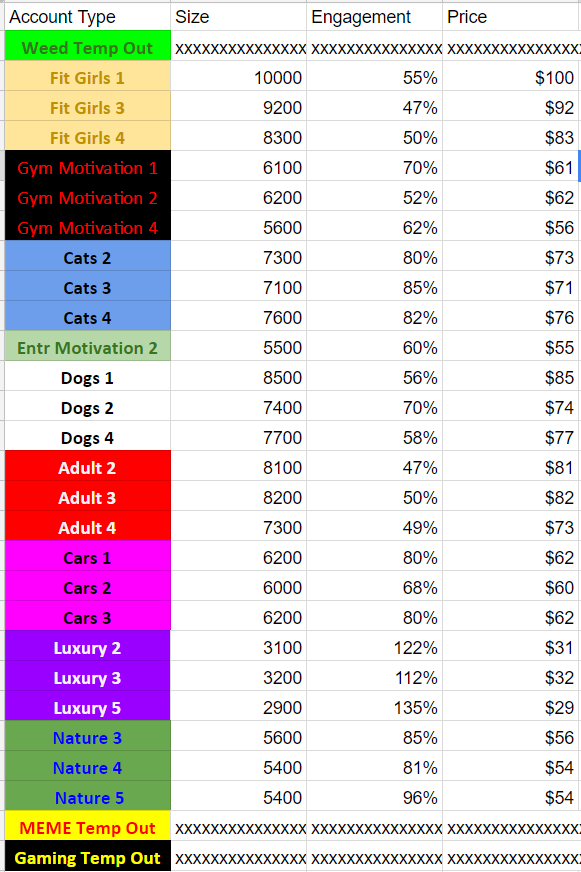The image size is (581, 872).
Task: Select the Nature 4 cell
Action: pyautogui.click(x=88, y=767)
